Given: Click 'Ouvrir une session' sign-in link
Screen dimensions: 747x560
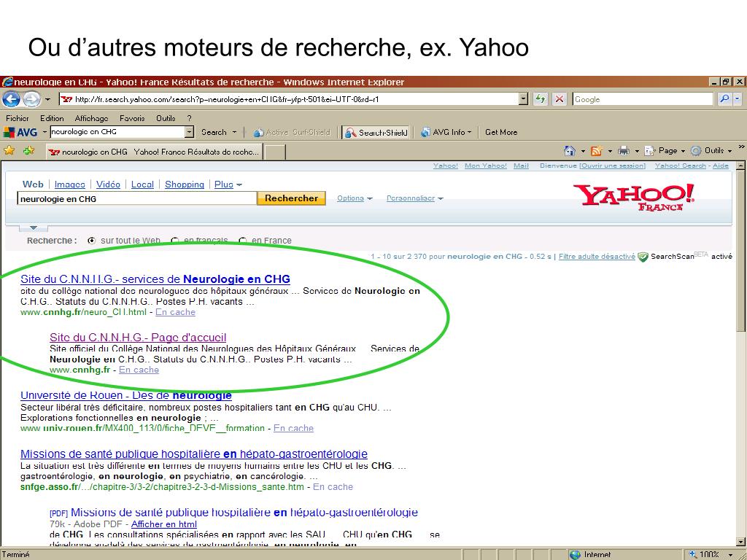Looking at the screenshot, I should tap(612, 166).
